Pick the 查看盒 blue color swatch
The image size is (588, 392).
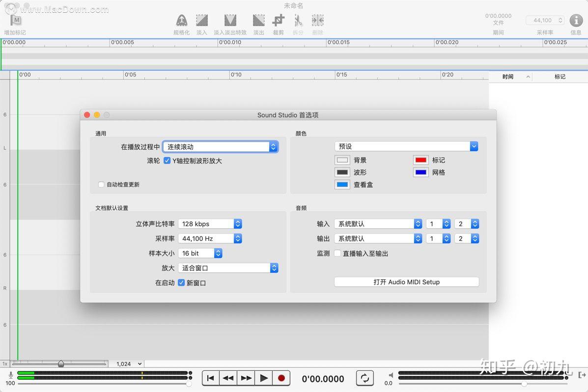tap(342, 184)
